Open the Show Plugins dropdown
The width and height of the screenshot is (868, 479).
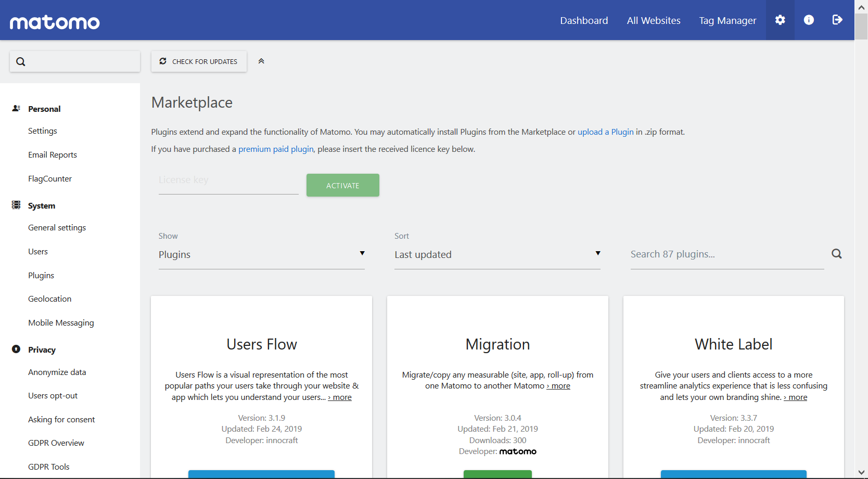(x=261, y=254)
